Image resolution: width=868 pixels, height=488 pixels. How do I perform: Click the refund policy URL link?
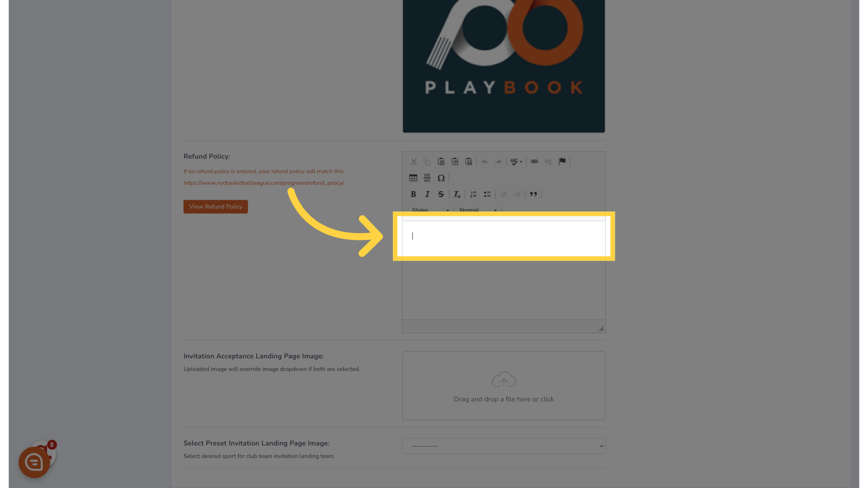point(264,183)
